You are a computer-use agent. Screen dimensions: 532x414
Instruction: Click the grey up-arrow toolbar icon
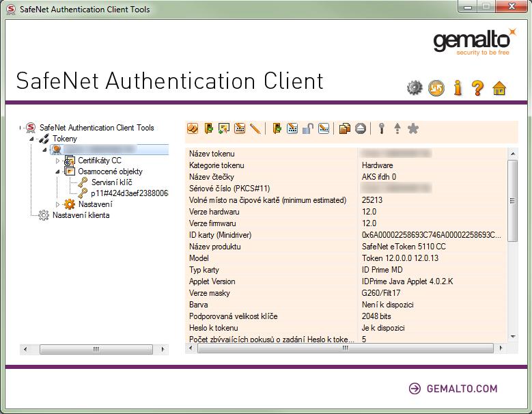click(397, 128)
